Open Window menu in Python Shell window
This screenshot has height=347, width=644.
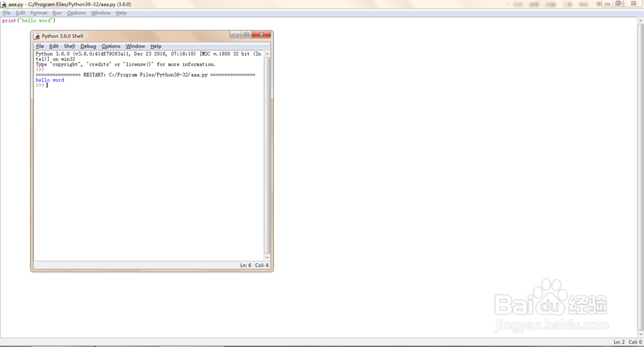(x=135, y=46)
